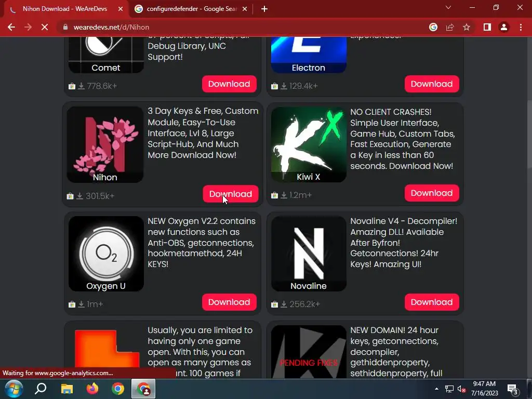Click the store icon beside 129.4k+
Screen dimensions: 532x399
click(x=274, y=86)
